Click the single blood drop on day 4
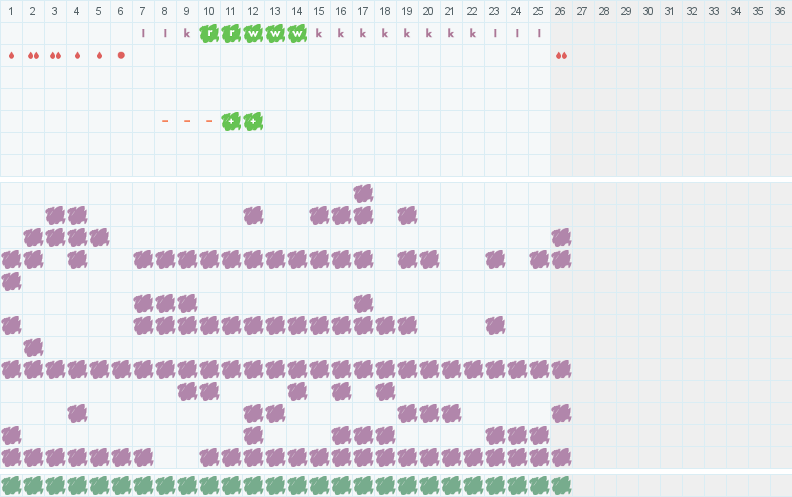The height and width of the screenshot is (497, 792). click(x=77, y=55)
